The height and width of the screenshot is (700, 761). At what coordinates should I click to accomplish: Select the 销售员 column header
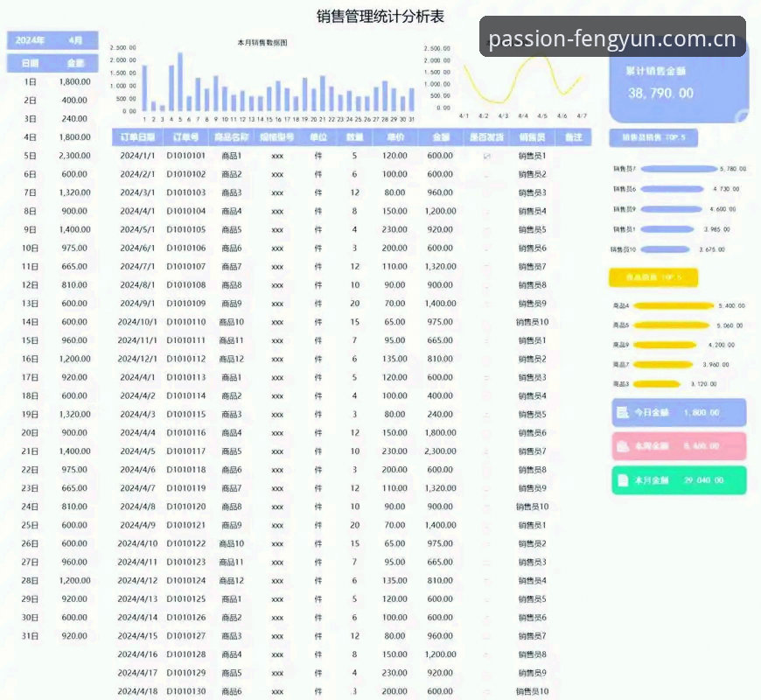point(532,137)
